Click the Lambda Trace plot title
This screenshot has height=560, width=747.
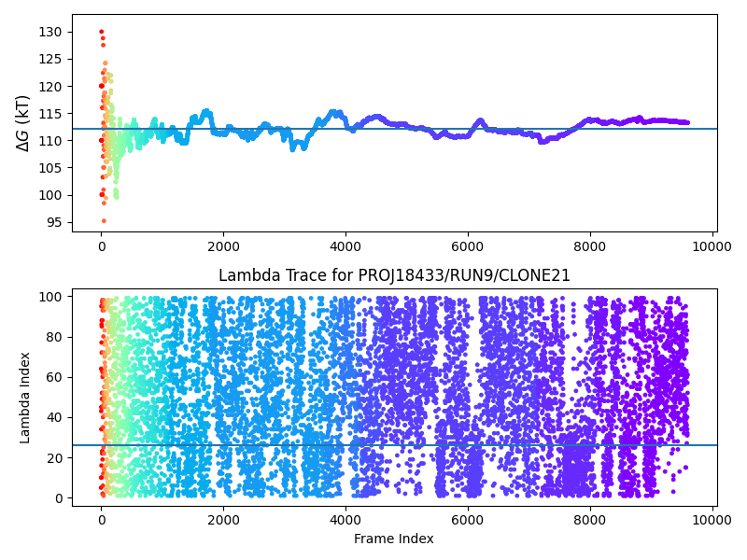pos(394,275)
